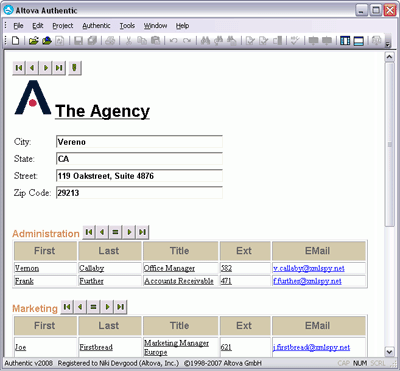Screen dimensions: 400x371
Task: Click the Find Next binoculars icon
Action: pos(219,41)
